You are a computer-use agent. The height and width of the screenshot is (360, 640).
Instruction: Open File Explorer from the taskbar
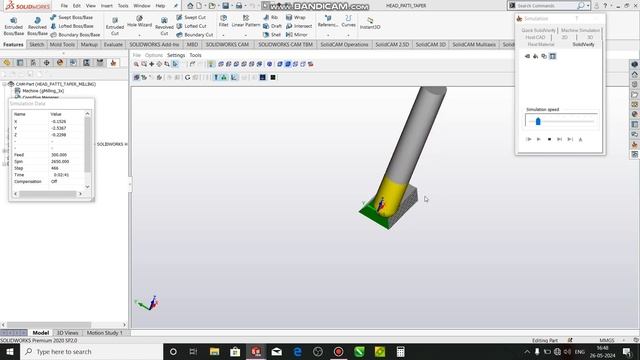[x=214, y=351]
